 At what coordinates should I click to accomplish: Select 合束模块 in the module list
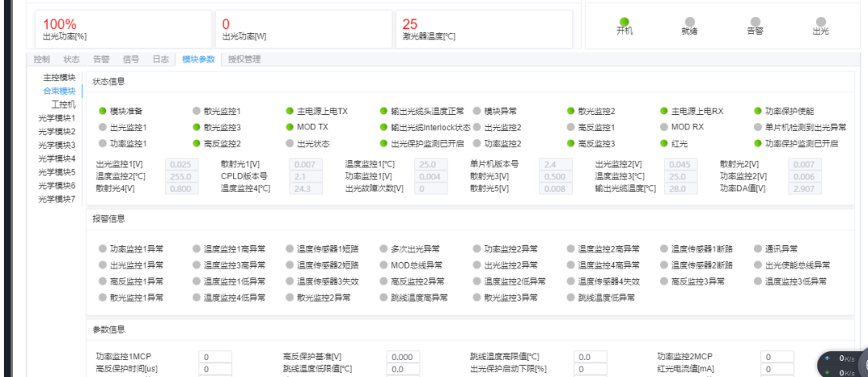point(59,91)
